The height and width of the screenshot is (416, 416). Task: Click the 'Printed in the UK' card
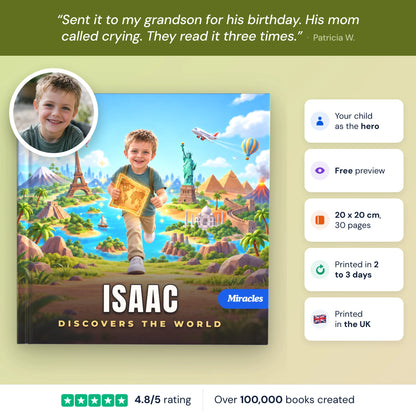pos(354,319)
